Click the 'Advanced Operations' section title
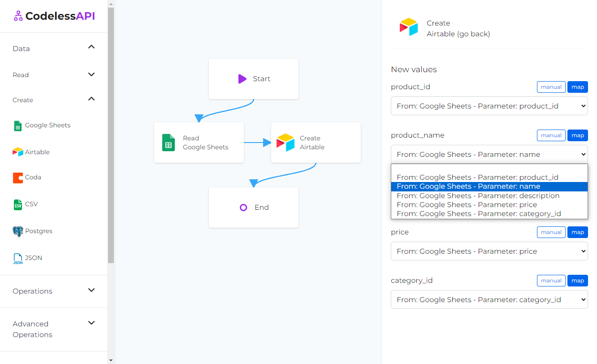The image size is (597, 364). (x=32, y=329)
